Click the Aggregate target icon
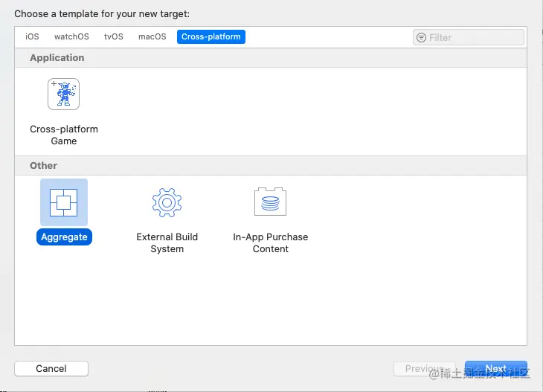Image resolution: width=543 pixels, height=392 pixels. click(64, 202)
